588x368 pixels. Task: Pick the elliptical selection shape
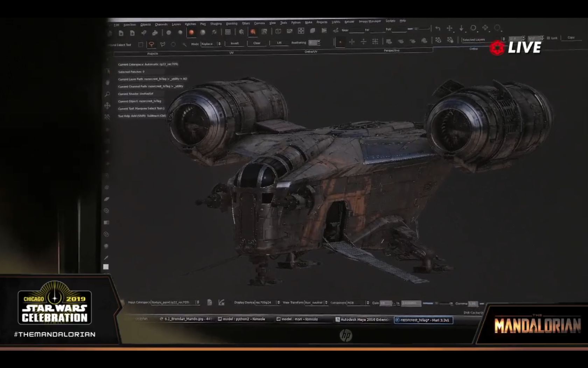tap(173, 44)
